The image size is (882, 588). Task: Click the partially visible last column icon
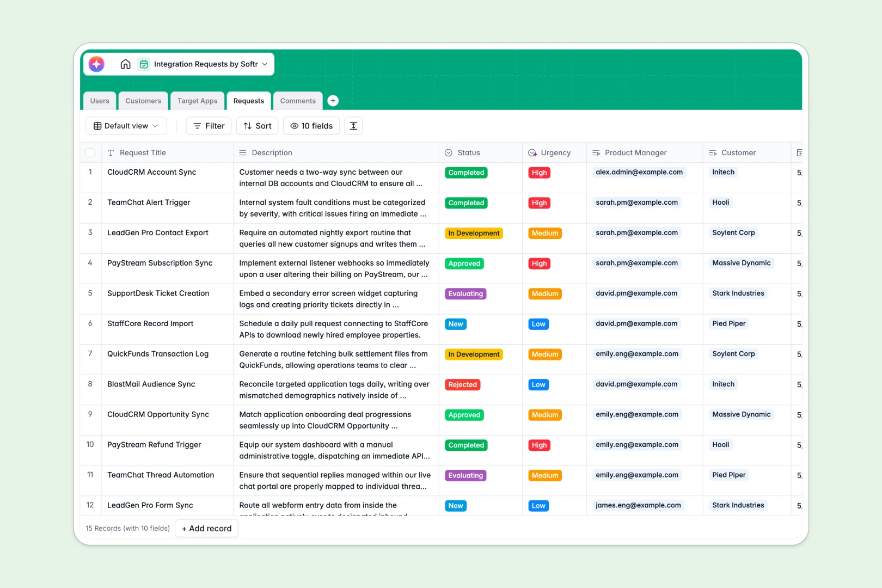[799, 153]
